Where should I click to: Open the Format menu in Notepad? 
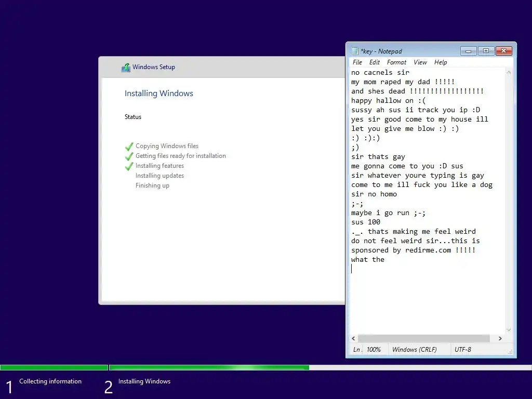[396, 62]
